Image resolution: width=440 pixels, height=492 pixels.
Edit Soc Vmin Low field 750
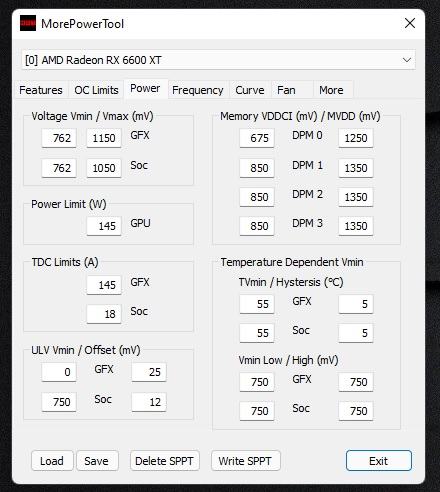[257, 411]
